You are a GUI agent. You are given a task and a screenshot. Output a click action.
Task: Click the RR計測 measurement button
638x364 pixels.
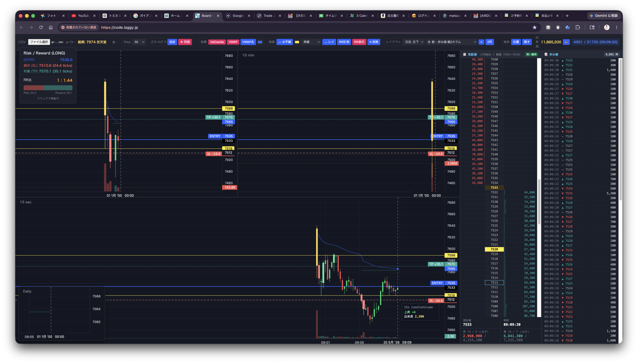click(344, 42)
